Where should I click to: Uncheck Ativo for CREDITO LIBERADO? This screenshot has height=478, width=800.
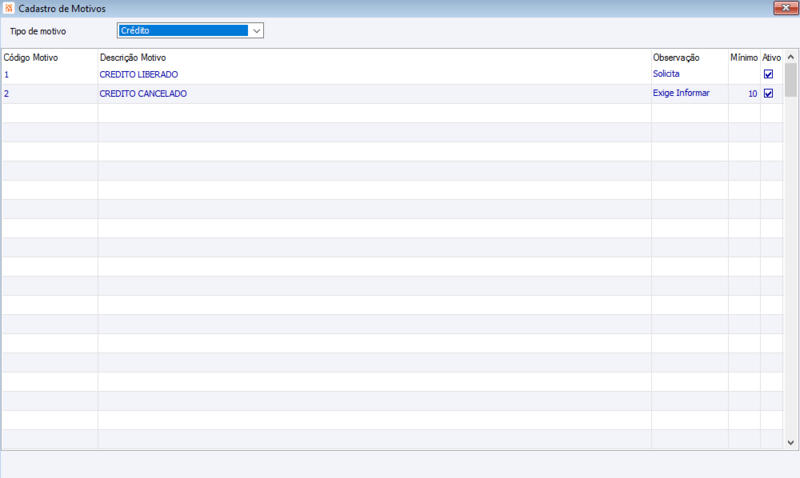coord(768,74)
